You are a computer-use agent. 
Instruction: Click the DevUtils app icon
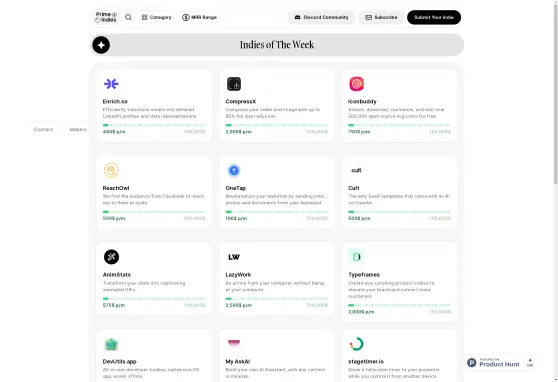click(111, 344)
